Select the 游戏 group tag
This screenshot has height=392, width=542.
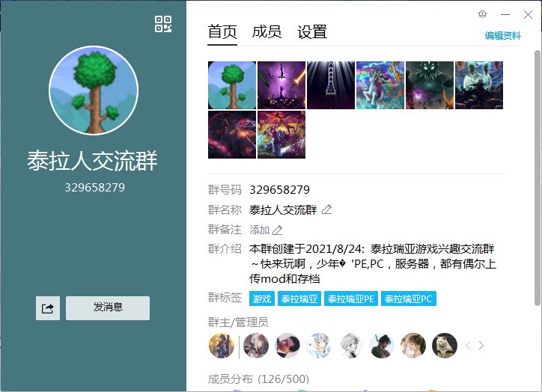click(x=262, y=298)
